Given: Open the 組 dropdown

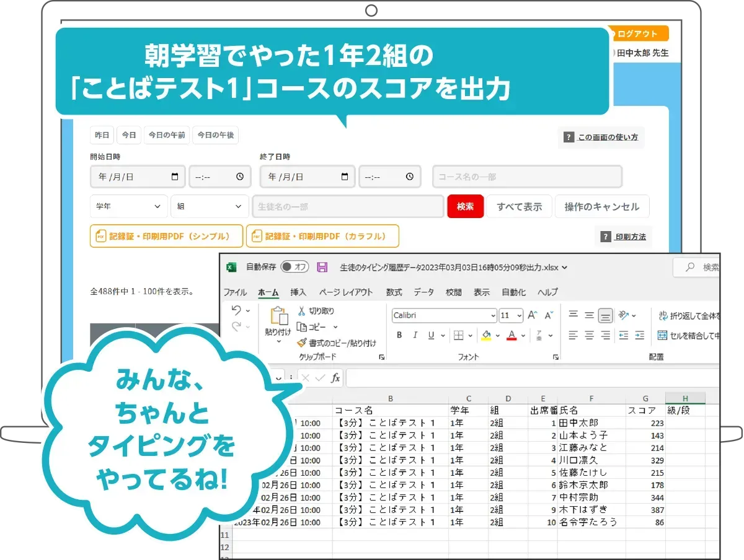Looking at the screenshot, I should tap(209, 206).
